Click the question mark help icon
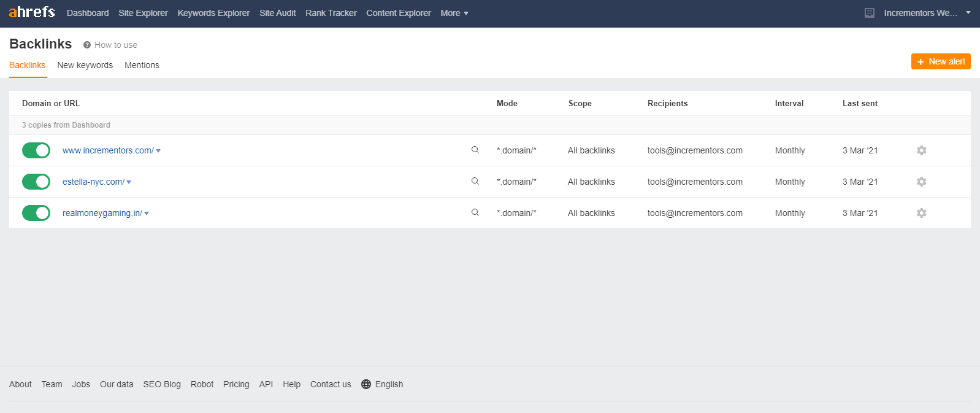The width and height of the screenshot is (980, 413). 87,45
